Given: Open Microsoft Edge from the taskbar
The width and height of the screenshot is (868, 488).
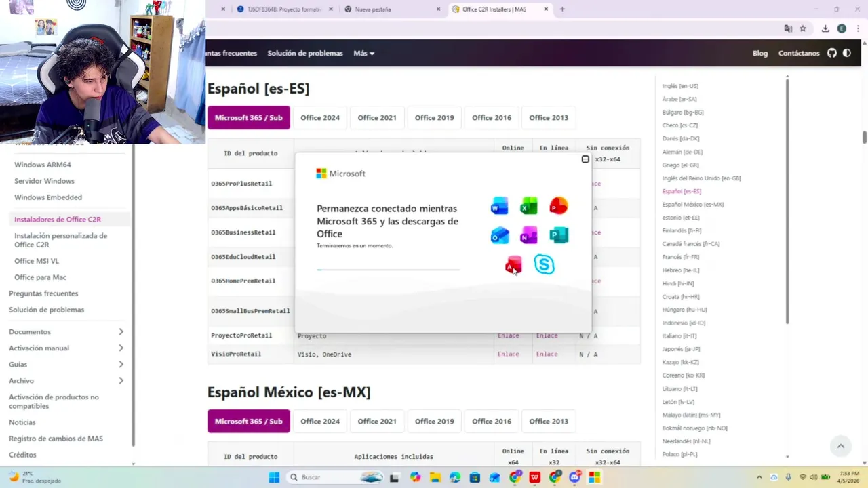Looking at the screenshot, I should (454, 477).
